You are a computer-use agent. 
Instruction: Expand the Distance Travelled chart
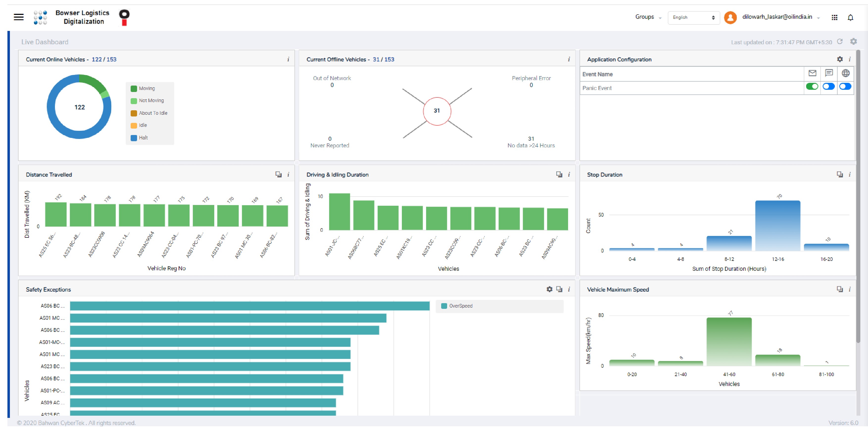click(x=278, y=174)
